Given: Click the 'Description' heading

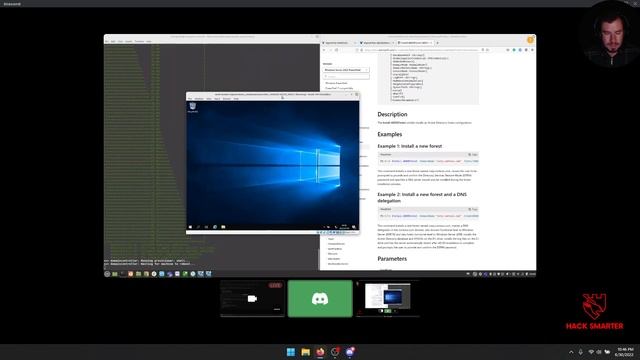Looking at the screenshot, I should tap(392, 114).
